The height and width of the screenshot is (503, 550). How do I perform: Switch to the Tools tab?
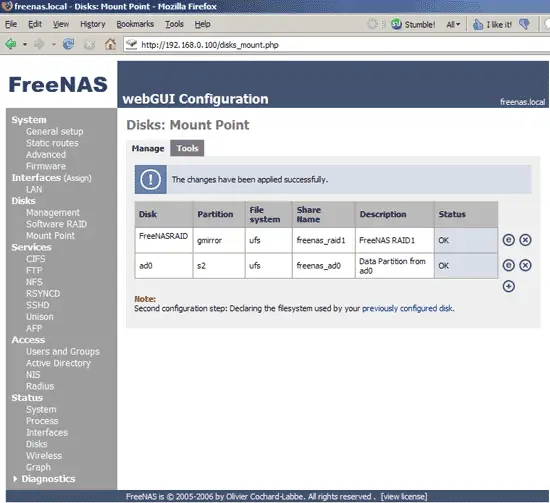[187, 148]
